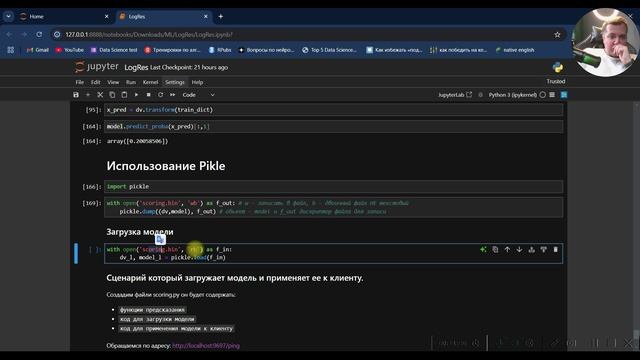
Task: Delete the active cell with trash icon
Action: pos(556,249)
